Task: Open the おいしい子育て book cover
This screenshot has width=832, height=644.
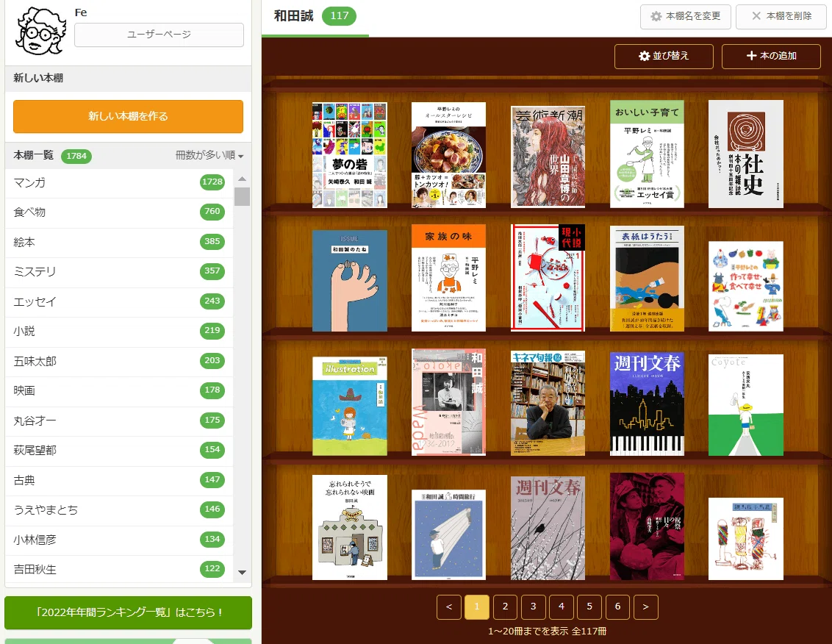Action: 647,154
